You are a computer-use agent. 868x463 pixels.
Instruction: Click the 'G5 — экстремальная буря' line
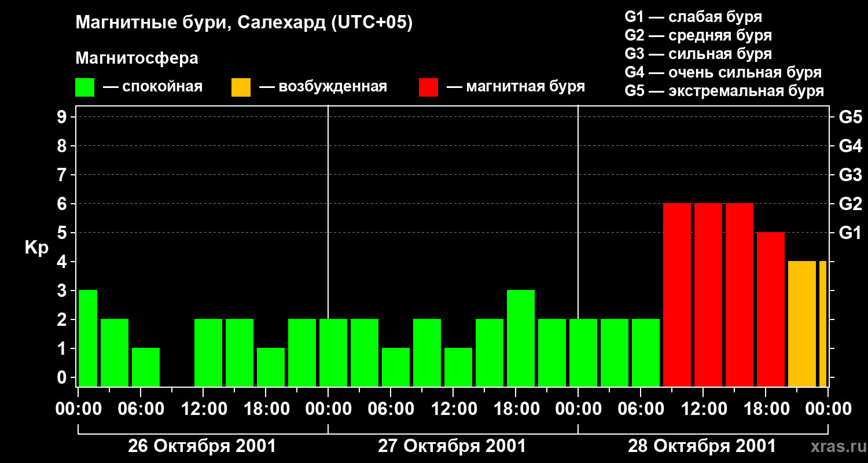tap(724, 91)
